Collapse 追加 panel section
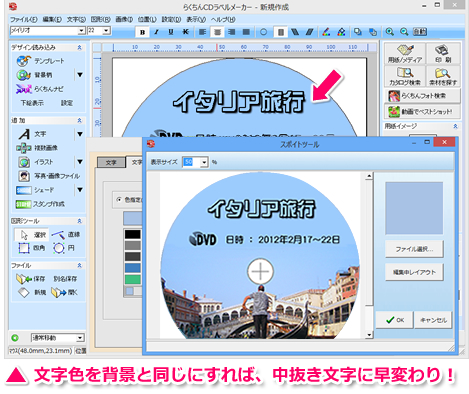This screenshot has height=394, width=469. pos(79,120)
